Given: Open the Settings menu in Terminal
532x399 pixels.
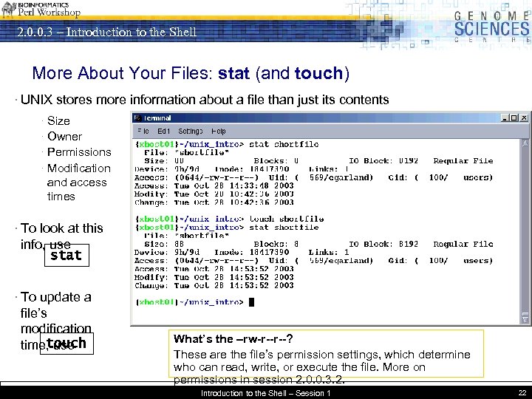Looking at the screenshot, I should [x=191, y=132].
